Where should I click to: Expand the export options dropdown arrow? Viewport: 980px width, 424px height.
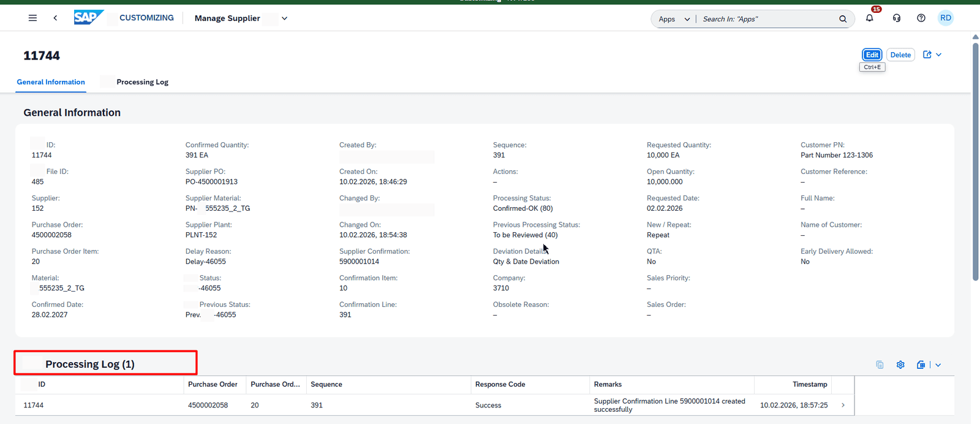point(938,365)
